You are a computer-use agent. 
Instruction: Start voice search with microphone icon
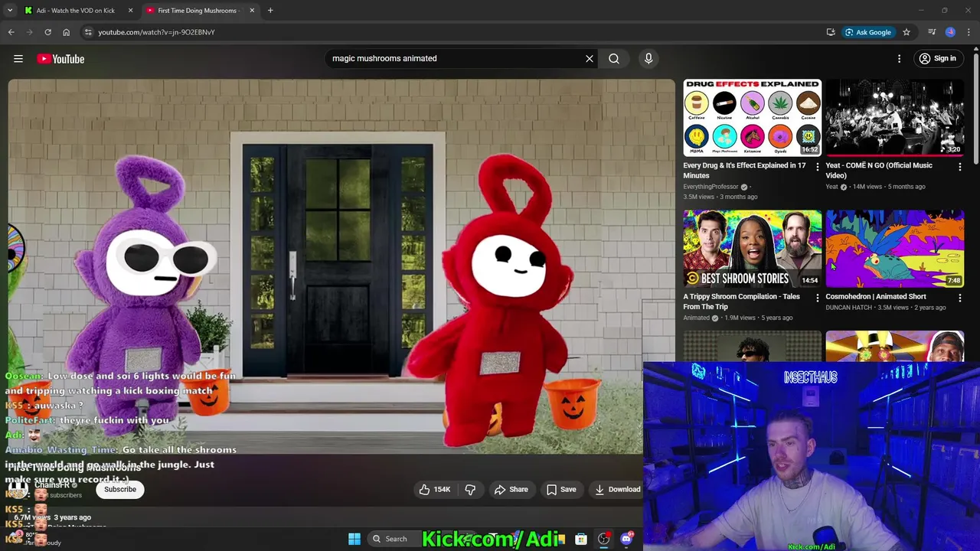[x=648, y=58]
